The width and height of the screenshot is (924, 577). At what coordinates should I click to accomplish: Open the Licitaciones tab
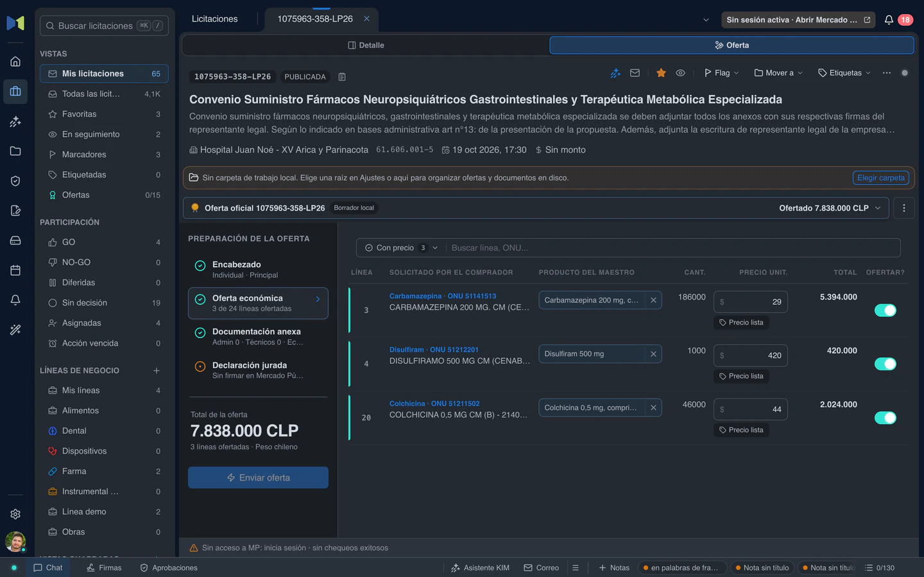[x=214, y=19]
